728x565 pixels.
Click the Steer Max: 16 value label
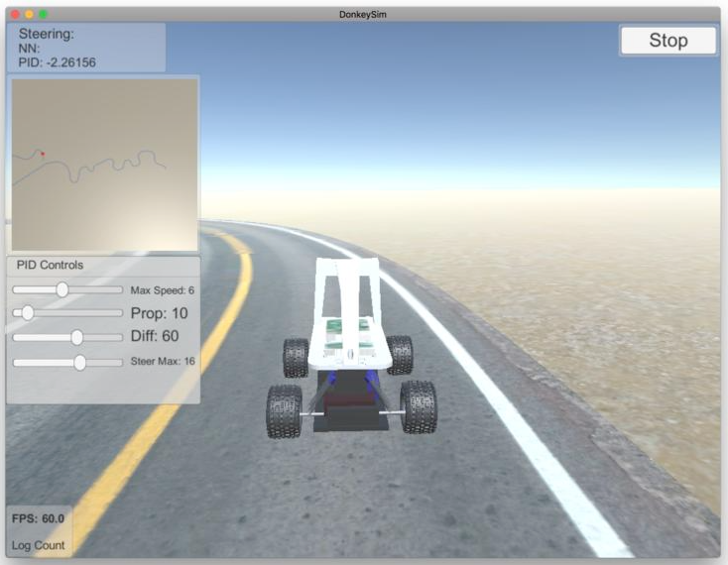pos(163,362)
